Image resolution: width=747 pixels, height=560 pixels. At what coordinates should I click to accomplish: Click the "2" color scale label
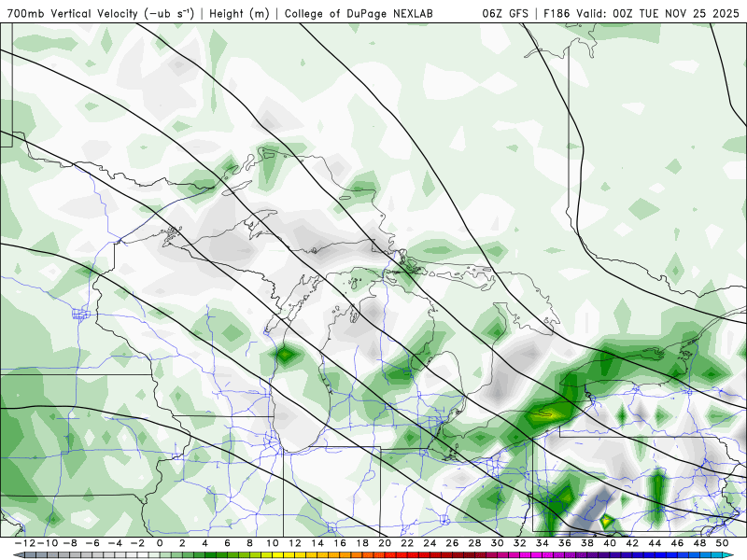pos(182,543)
